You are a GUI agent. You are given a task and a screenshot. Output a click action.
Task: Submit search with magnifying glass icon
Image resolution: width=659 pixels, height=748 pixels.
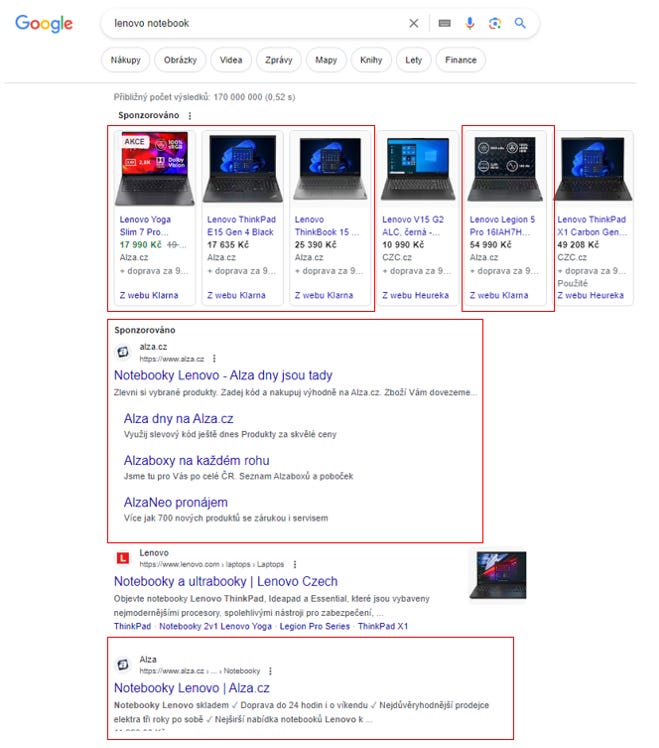tap(520, 23)
